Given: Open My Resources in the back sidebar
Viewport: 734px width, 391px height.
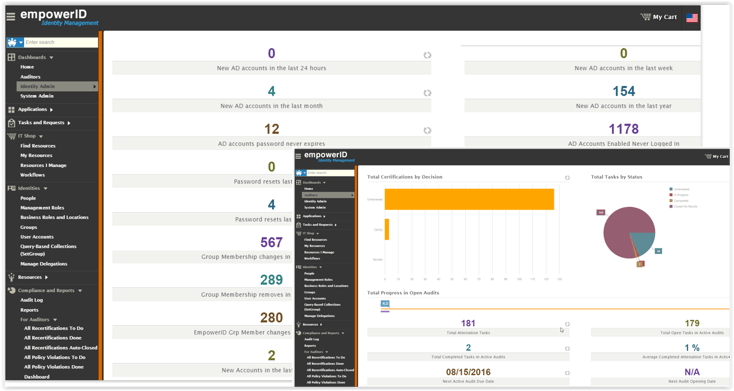Looking at the screenshot, I should 36,155.
